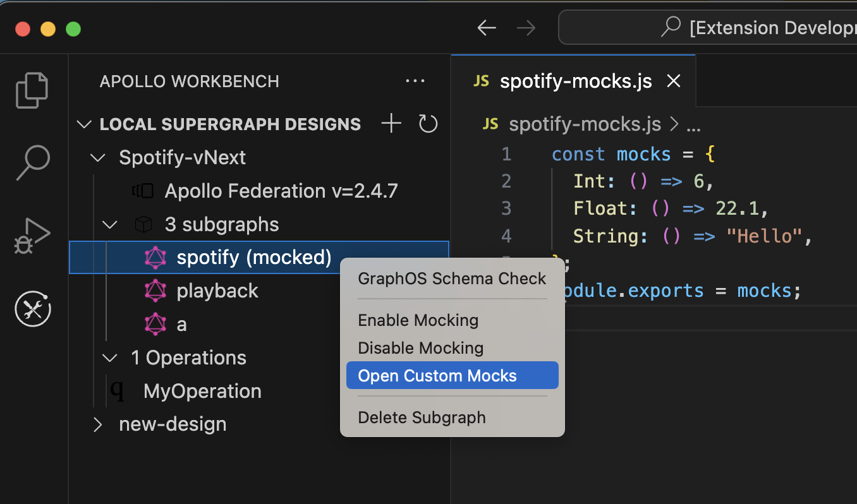Click the JS icon on spotify-mocks.js tab
The width and height of the screenshot is (857, 504).
click(x=482, y=81)
